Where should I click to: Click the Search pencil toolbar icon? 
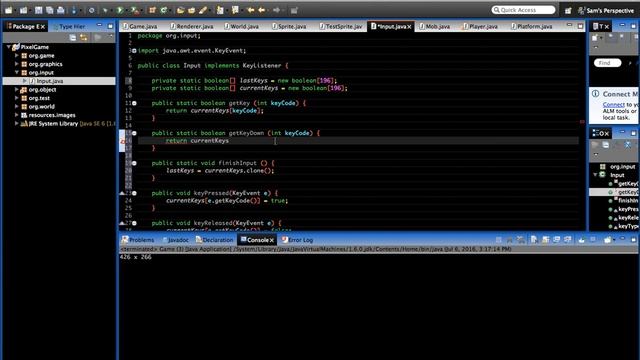point(203,10)
